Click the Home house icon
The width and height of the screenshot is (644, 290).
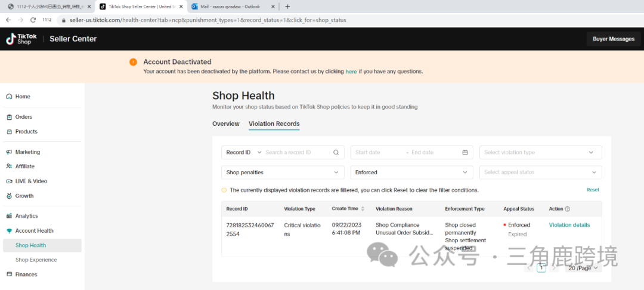point(9,97)
